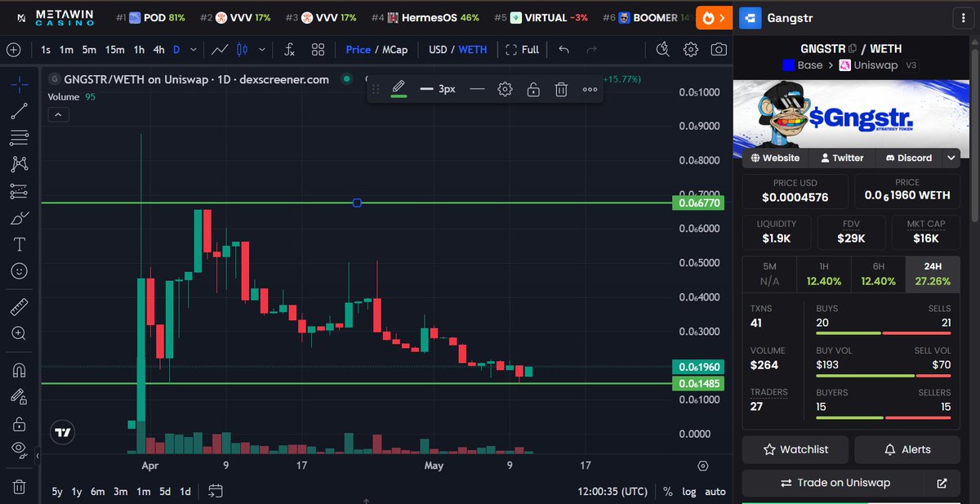Toggle auto scale on price axis
This screenshot has width=980, height=504.
point(715,492)
